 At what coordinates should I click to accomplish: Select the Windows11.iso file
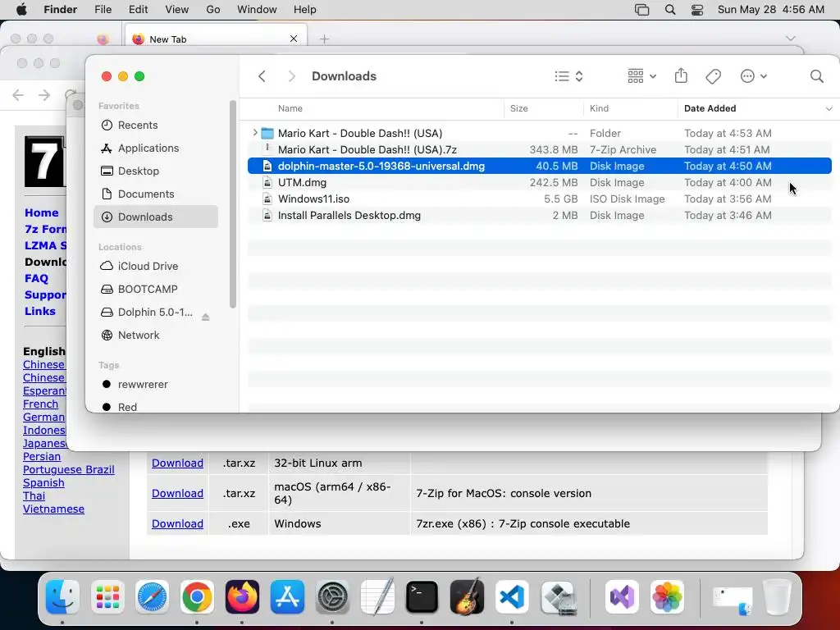(x=540, y=199)
